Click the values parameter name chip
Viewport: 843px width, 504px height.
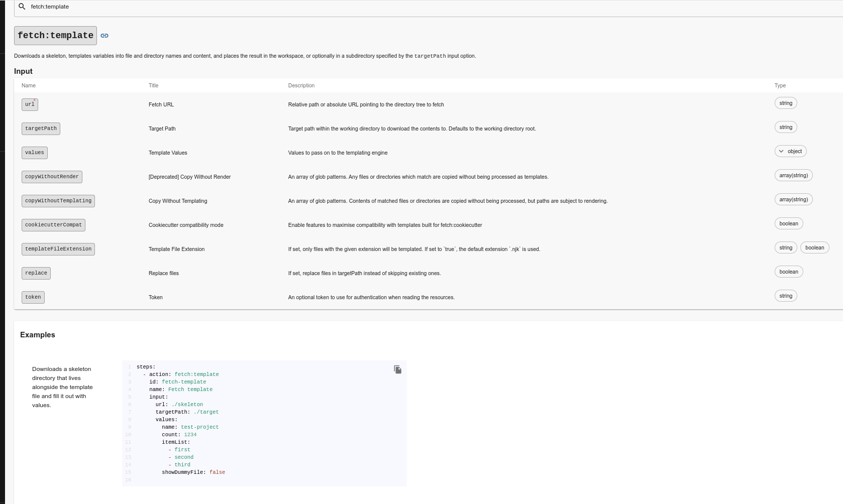click(34, 153)
